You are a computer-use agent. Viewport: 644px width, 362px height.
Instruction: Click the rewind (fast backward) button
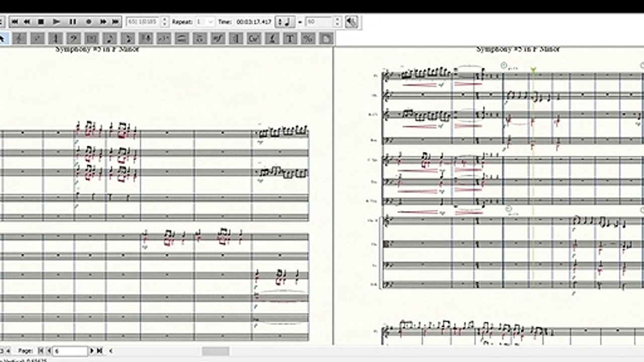click(27, 22)
